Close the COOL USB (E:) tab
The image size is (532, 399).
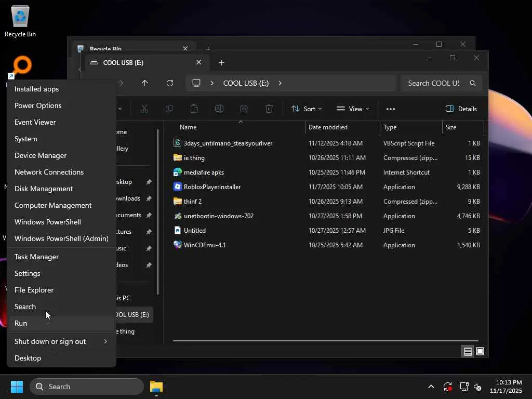click(x=199, y=62)
